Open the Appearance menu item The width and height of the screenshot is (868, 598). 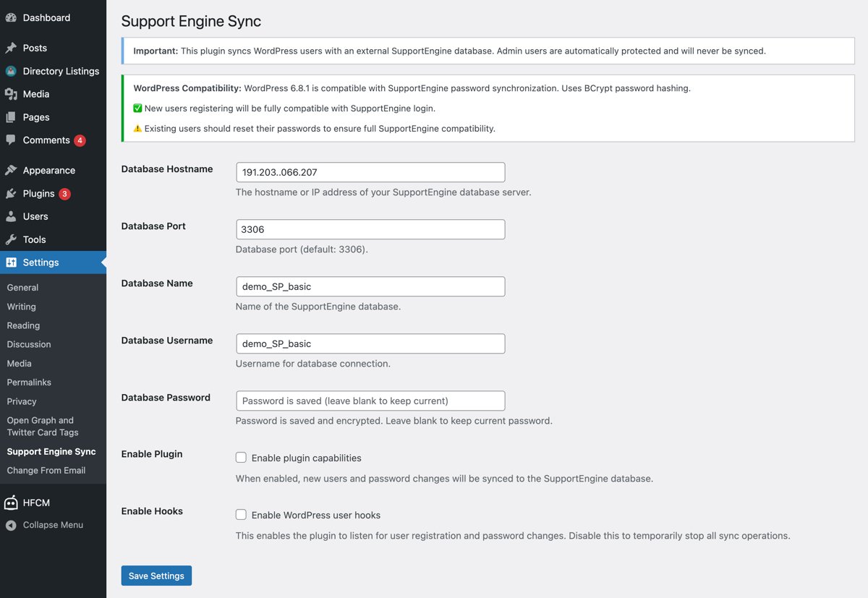(53, 171)
